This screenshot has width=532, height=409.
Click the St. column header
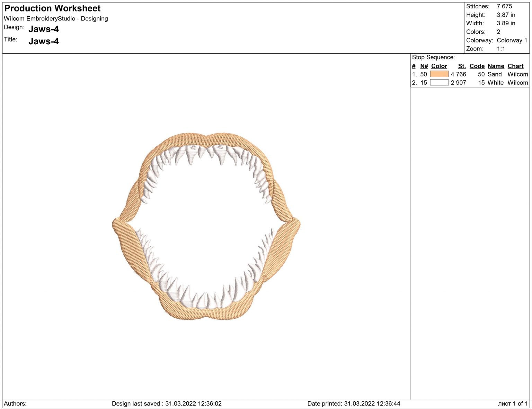point(462,66)
